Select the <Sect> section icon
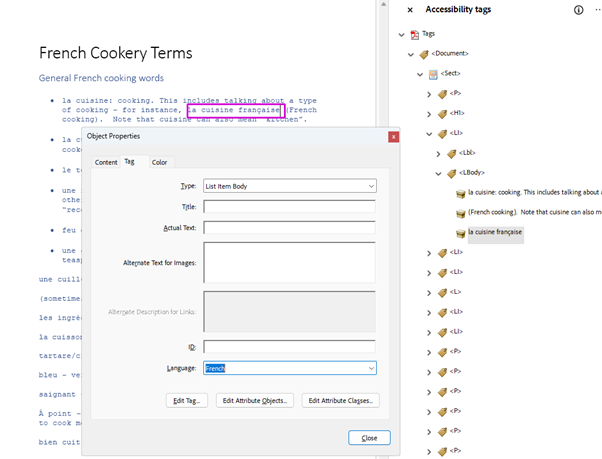 pyautogui.click(x=433, y=74)
